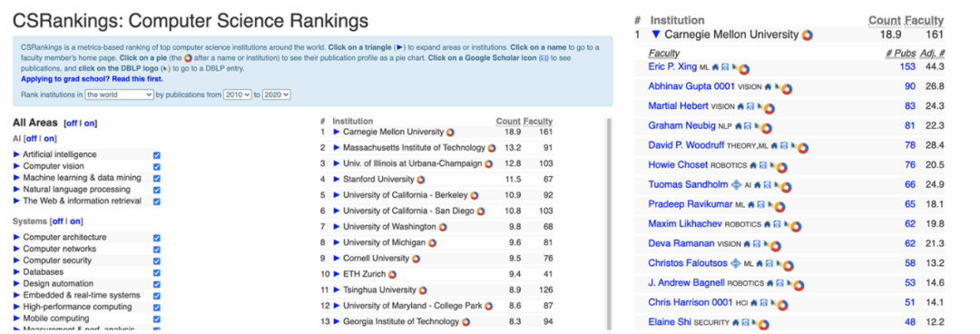Click the institution list vertical scrollbar
980x334 pixels.
tap(610, 222)
